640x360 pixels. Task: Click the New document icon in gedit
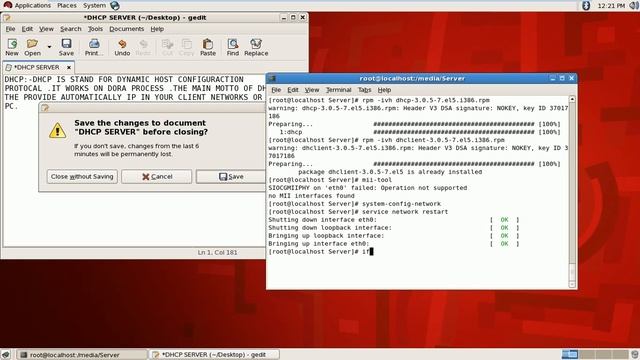pyautogui.click(x=12, y=47)
